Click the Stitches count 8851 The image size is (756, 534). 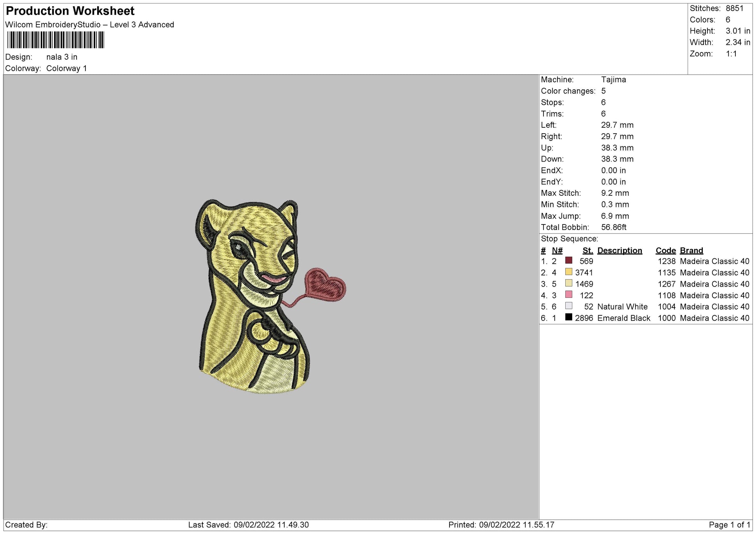tap(734, 9)
